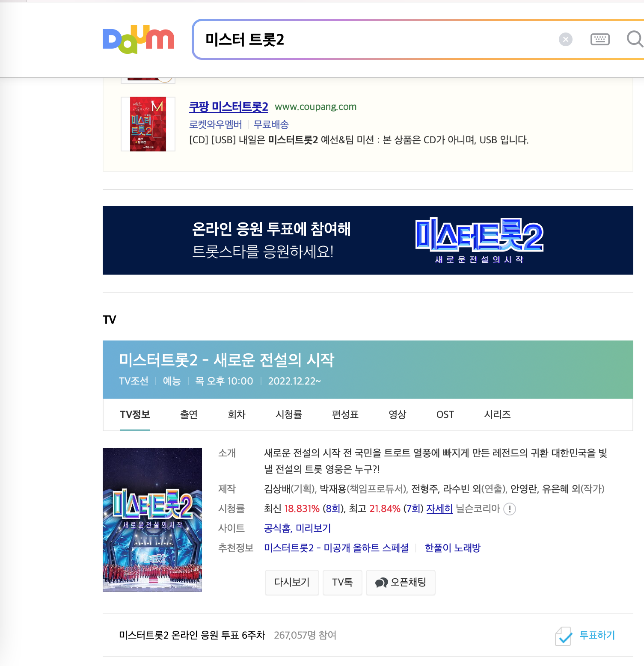The width and height of the screenshot is (644, 666).
Task: Open the 로켓와우멤버 link
Action: (216, 124)
